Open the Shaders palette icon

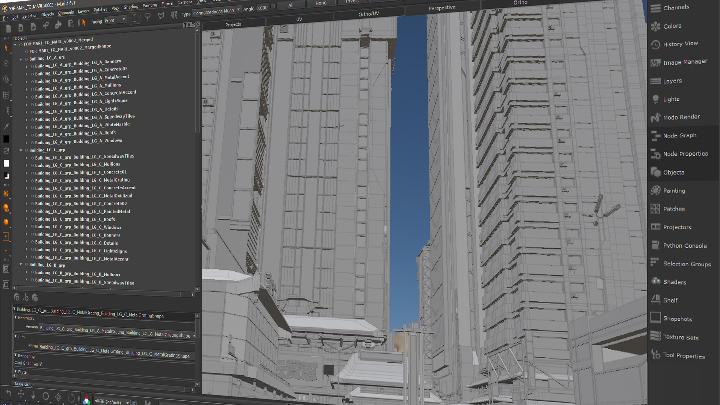653,282
